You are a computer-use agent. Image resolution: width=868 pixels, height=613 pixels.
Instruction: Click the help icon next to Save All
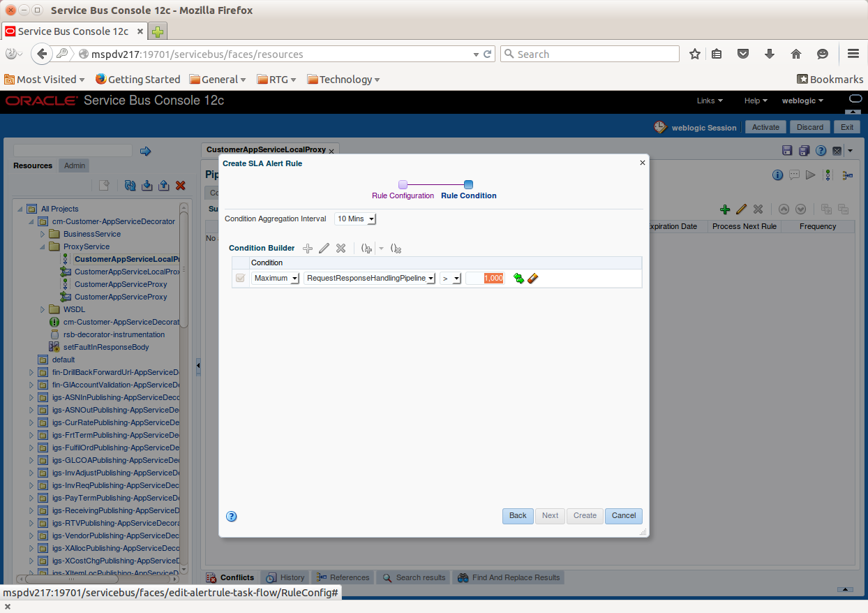coord(821,151)
